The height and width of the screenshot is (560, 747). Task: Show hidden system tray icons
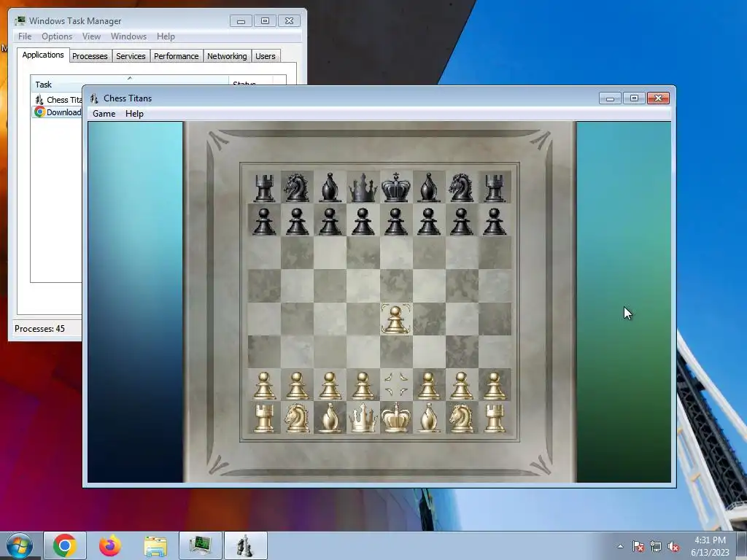point(620,546)
